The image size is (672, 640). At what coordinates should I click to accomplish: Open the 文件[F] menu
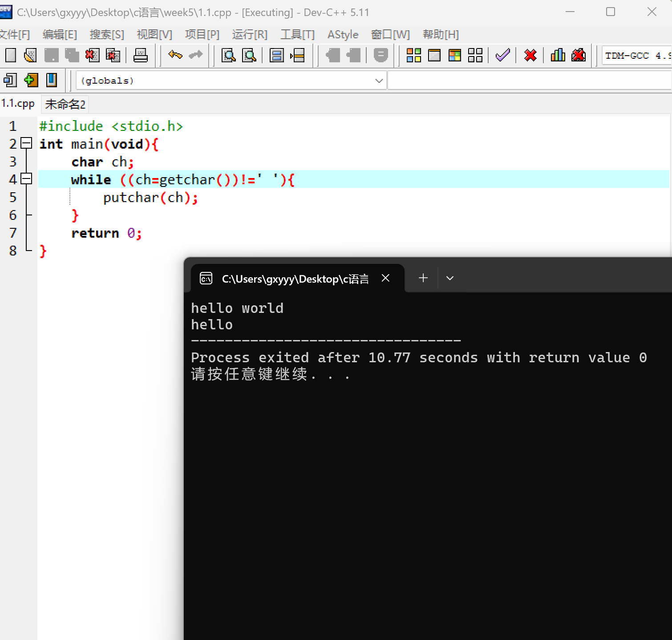pyautogui.click(x=15, y=34)
